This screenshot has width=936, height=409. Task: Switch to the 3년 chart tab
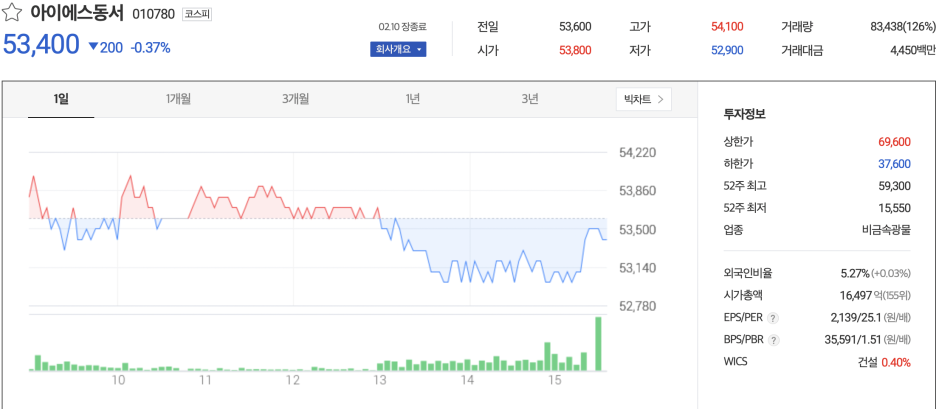529,99
